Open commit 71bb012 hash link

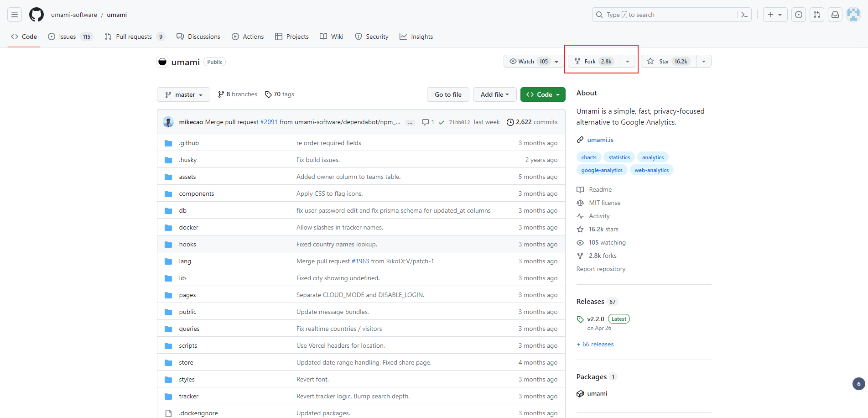tap(459, 122)
